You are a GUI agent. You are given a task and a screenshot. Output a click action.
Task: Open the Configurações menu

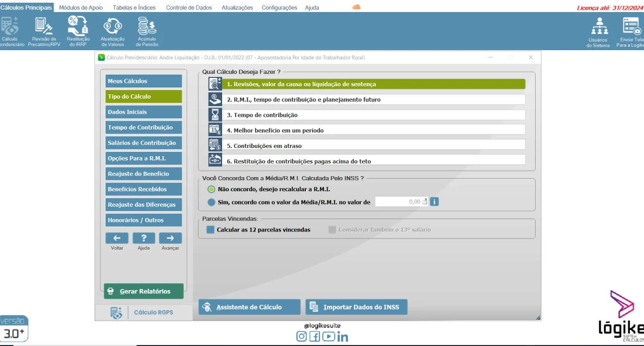279,8
